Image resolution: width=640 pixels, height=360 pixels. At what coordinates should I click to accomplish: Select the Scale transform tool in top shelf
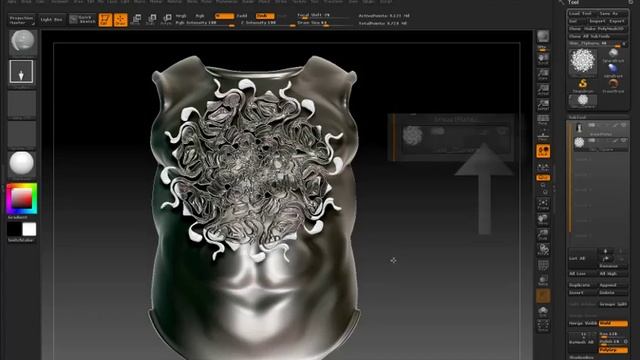(x=151, y=20)
